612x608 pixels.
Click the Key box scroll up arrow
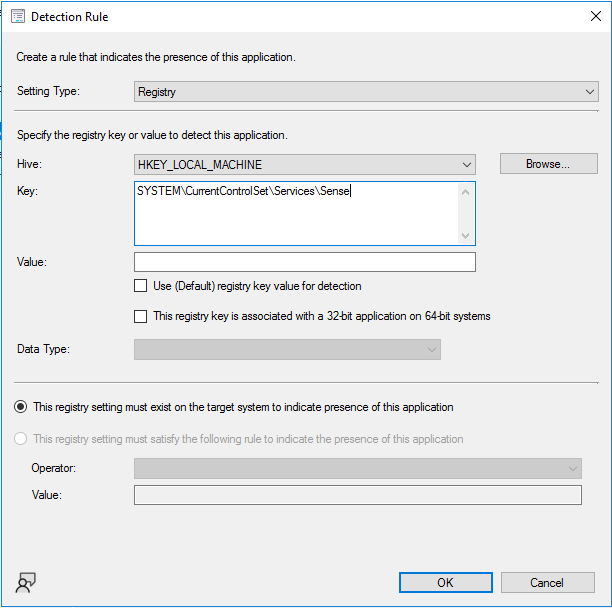[465, 190]
